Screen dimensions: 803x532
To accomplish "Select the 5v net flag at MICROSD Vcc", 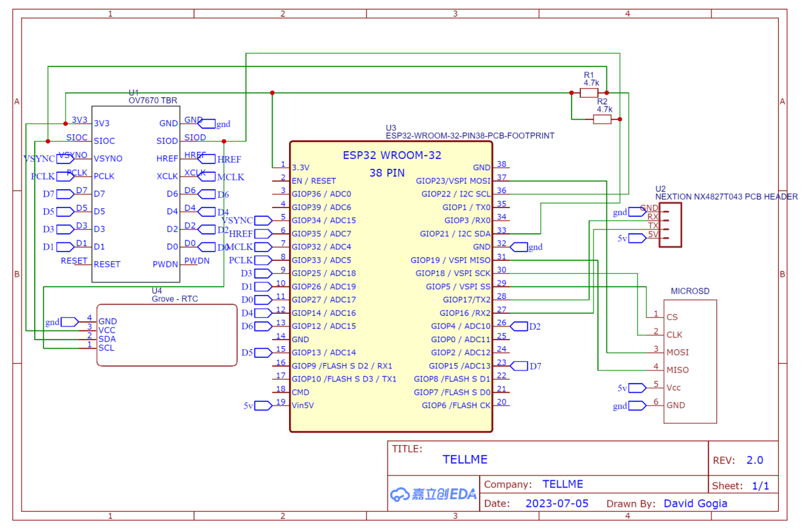I will point(637,388).
